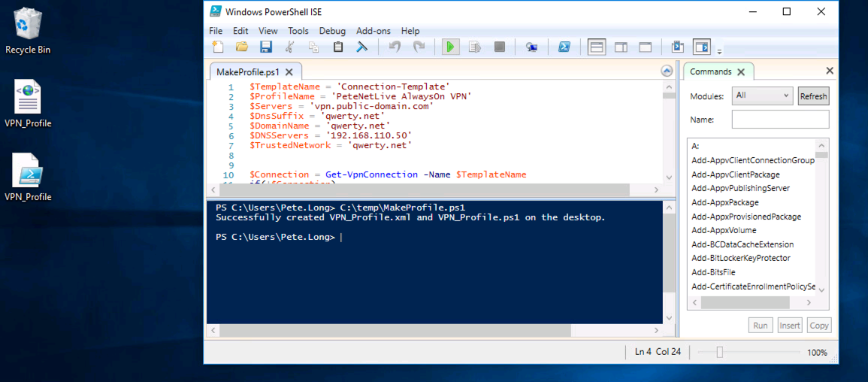Open the toolbar overflow options arrow
This screenshot has height=382, width=868.
pos(720,52)
